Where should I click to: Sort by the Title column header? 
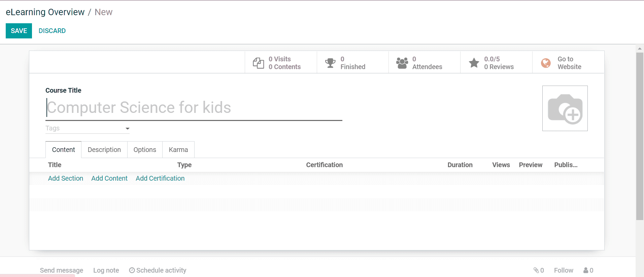(55, 165)
